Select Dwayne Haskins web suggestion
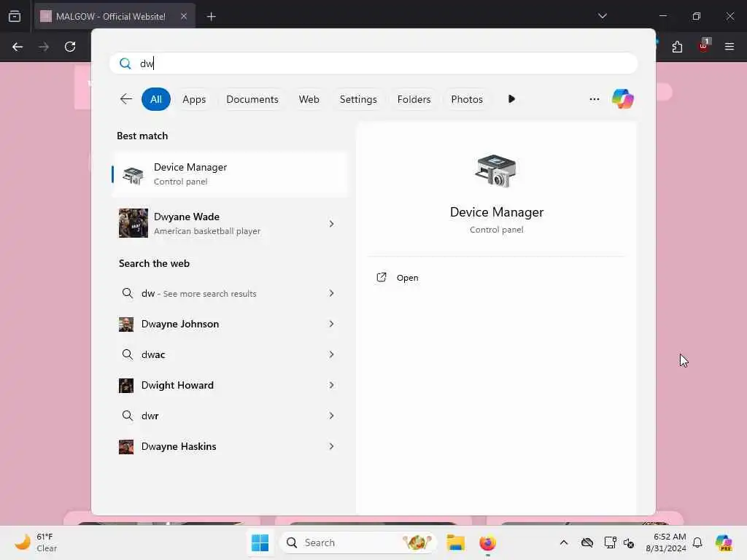 coord(230,446)
